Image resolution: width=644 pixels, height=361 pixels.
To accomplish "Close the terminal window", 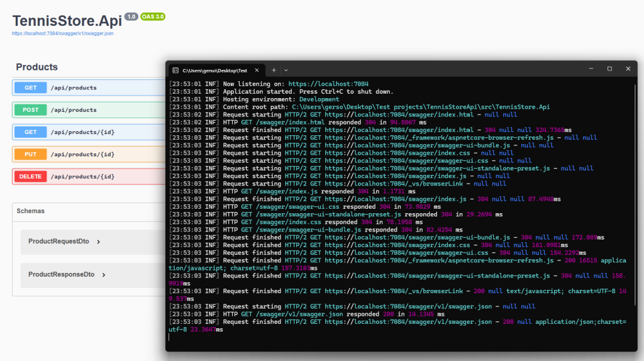I will [x=628, y=69].
